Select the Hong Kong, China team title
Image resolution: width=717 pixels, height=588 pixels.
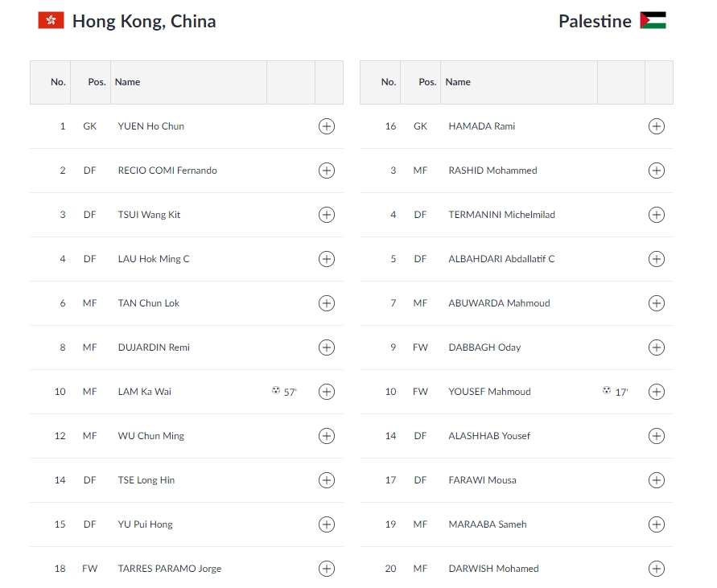(x=144, y=22)
